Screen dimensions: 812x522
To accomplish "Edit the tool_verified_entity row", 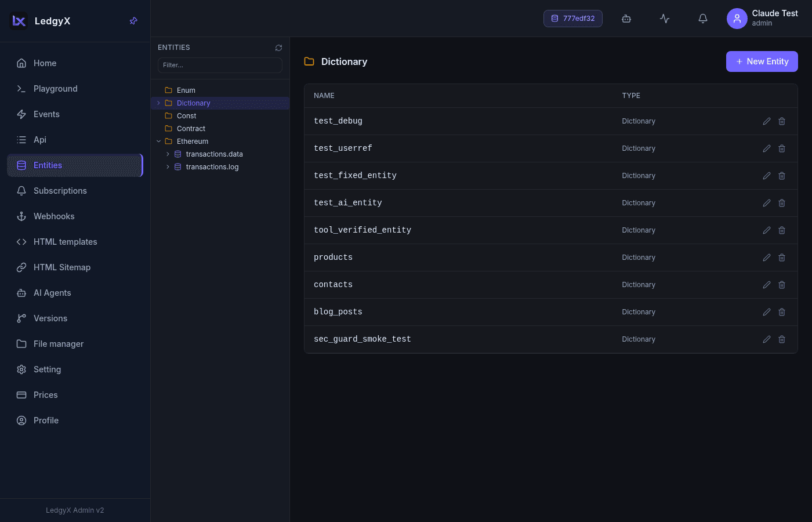I will pyautogui.click(x=767, y=230).
